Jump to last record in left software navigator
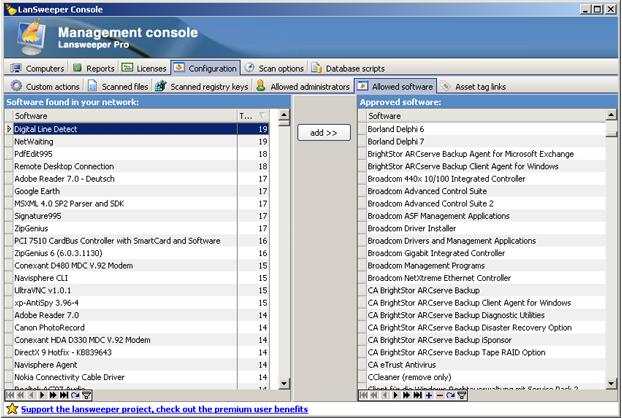622x418 pixels. (x=64, y=395)
